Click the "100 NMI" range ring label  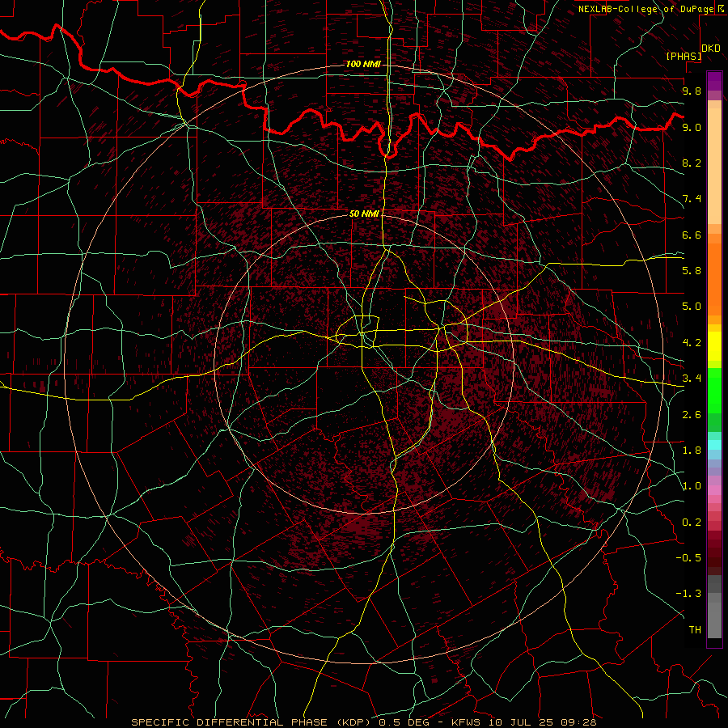click(363, 64)
